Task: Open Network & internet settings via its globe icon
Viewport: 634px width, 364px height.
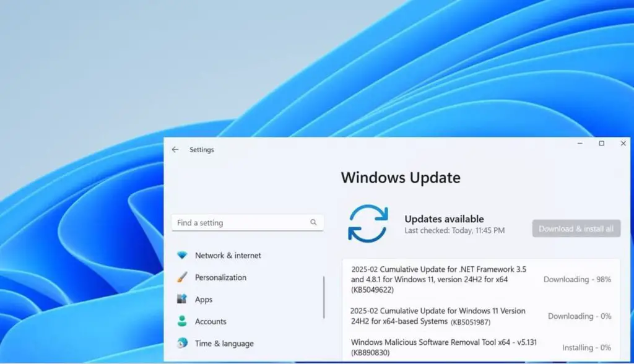Action: pos(182,255)
